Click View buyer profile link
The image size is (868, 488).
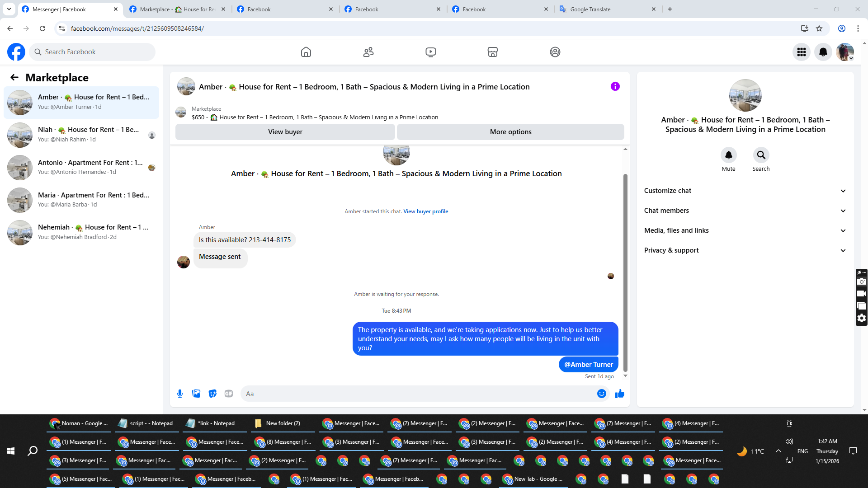(x=425, y=211)
